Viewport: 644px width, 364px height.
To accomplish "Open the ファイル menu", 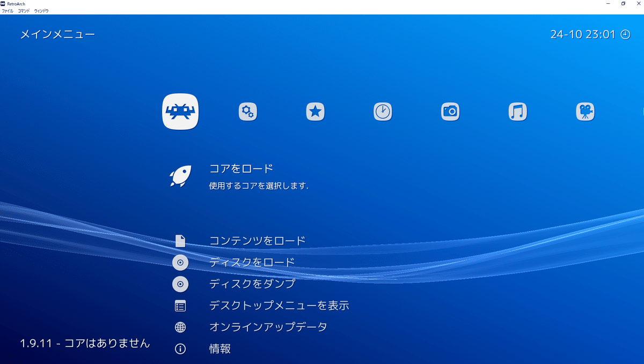I will pyautogui.click(x=8, y=11).
